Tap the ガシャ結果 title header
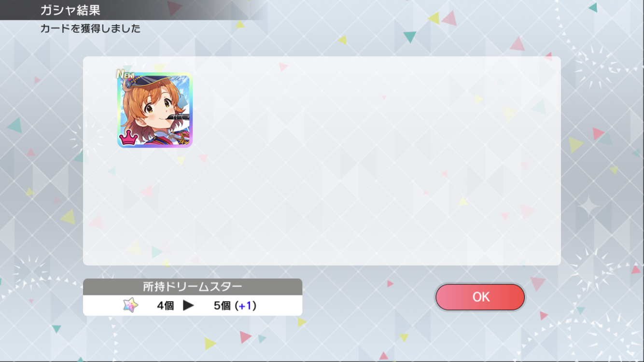Viewport: 644px width, 362px height. coord(70,10)
